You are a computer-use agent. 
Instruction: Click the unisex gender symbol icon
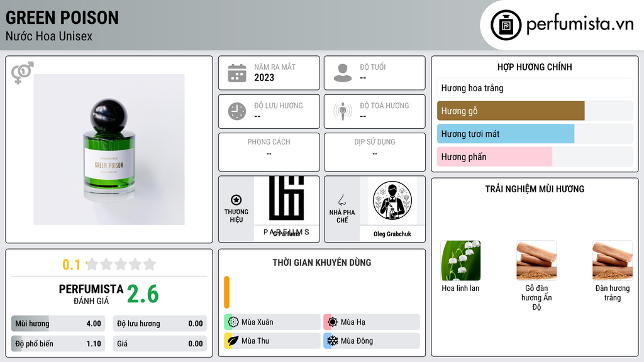(x=23, y=73)
